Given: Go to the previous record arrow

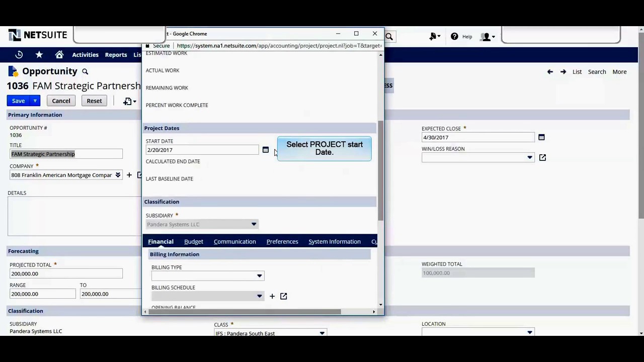Looking at the screenshot, I should tap(550, 72).
